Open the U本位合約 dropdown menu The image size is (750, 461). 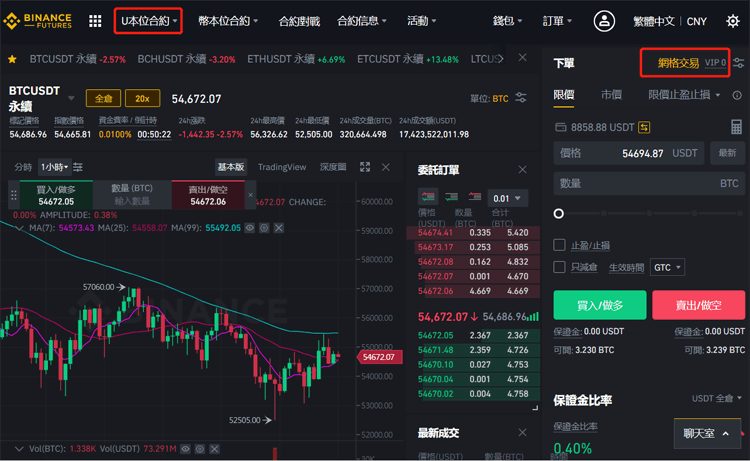point(148,21)
